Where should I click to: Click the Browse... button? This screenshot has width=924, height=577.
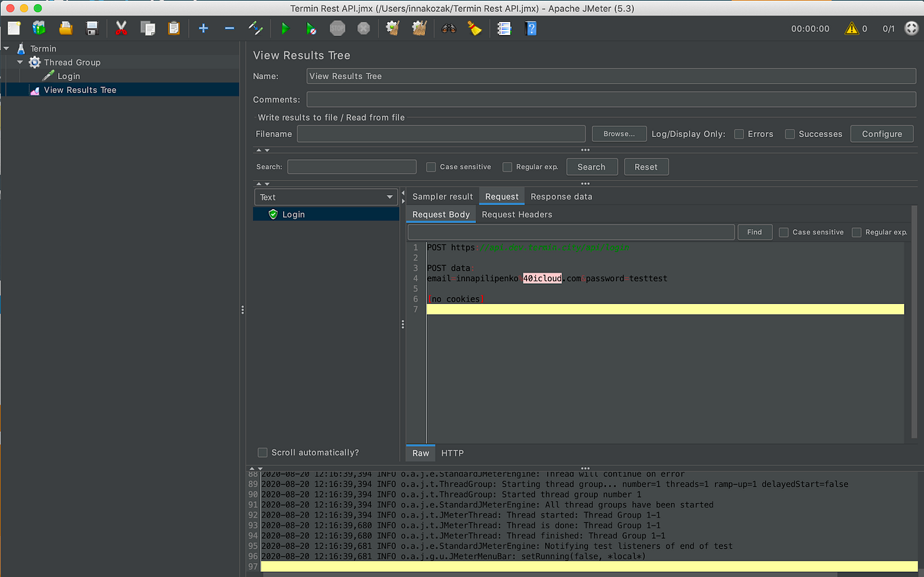click(618, 134)
